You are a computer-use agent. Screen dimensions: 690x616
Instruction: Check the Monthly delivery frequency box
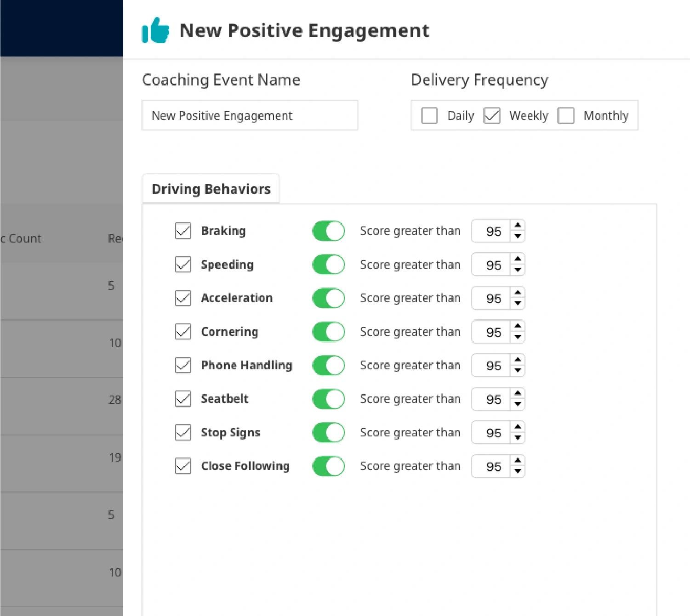point(566,115)
